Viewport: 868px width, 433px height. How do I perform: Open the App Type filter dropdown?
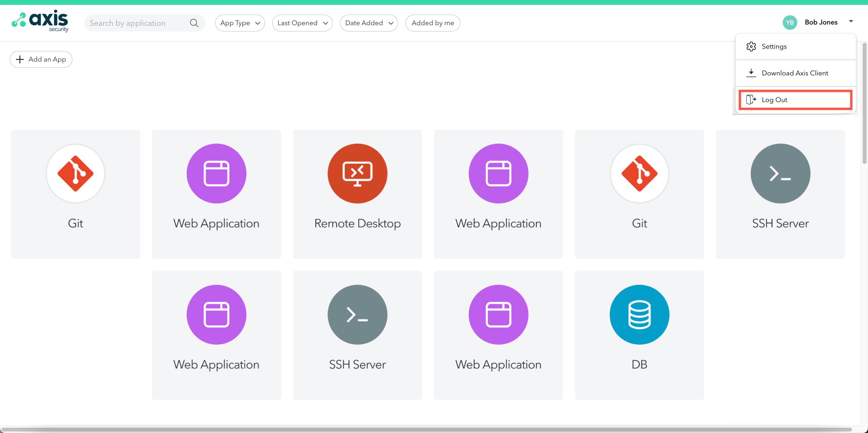tap(240, 23)
